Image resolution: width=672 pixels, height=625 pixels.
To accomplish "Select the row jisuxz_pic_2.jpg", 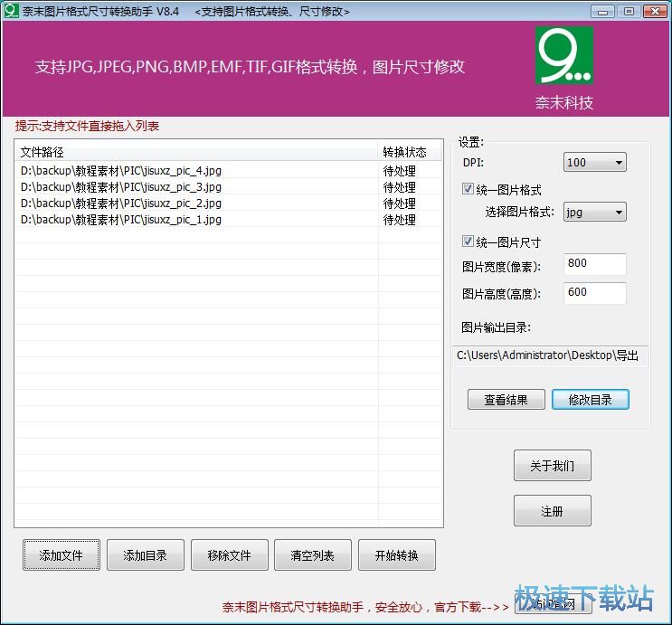I will click(229, 204).
